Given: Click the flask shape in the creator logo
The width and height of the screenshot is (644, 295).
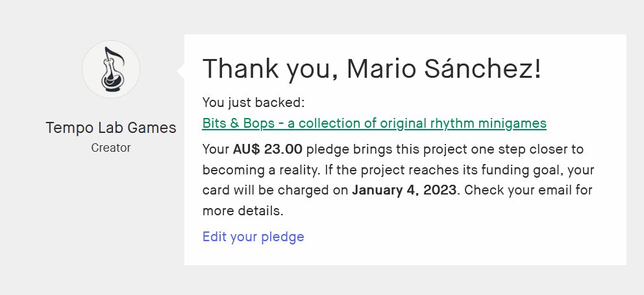Looking at the screenshot, I should coord(110,79).
